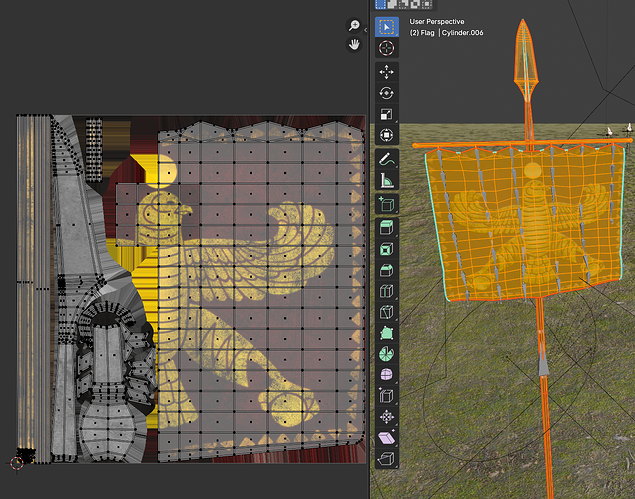Image resolution: width=635 pixels, height=499 pixels.
Task: Activate the Measure tool
Action: 387,180
